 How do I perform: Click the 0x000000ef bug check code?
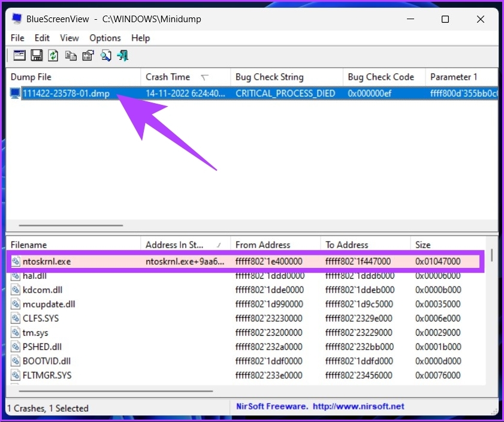tap(370, 94)
